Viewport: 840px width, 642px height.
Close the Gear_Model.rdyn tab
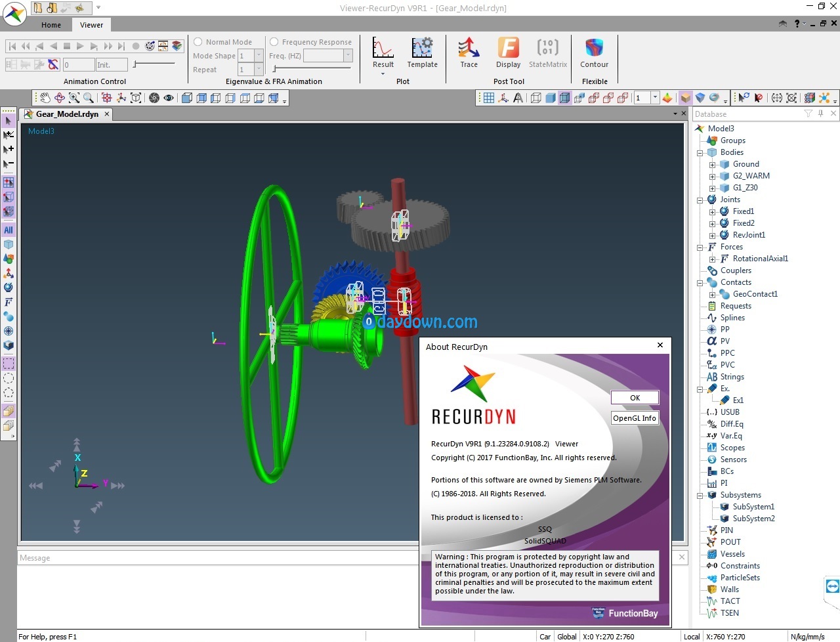coord(107,114)
